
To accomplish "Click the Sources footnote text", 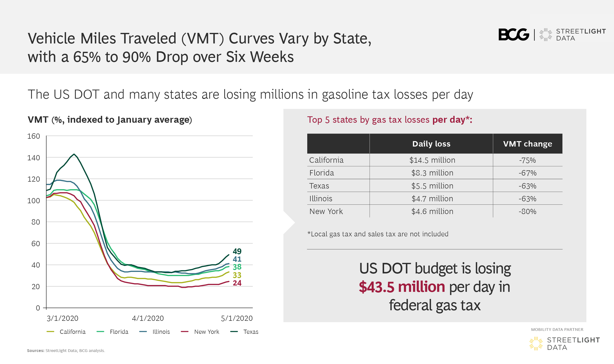I will pos(66,351).
